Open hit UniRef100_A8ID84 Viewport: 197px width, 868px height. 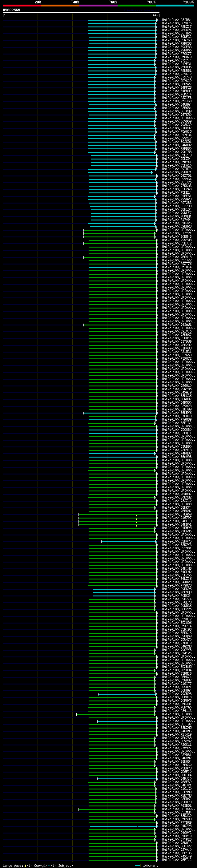coord(177,20)
